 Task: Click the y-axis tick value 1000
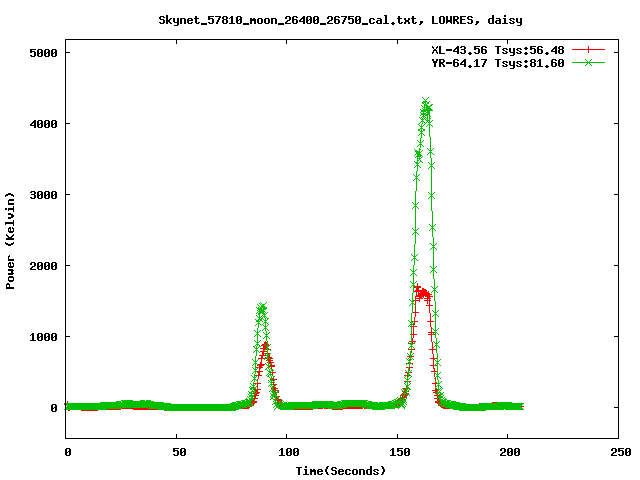(x=43, y=337)
